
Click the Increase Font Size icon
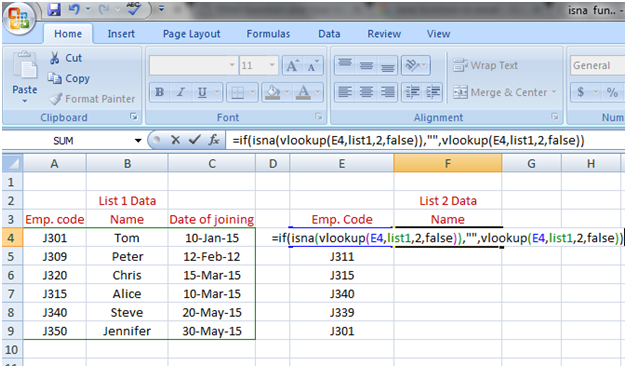pos(292,66)
